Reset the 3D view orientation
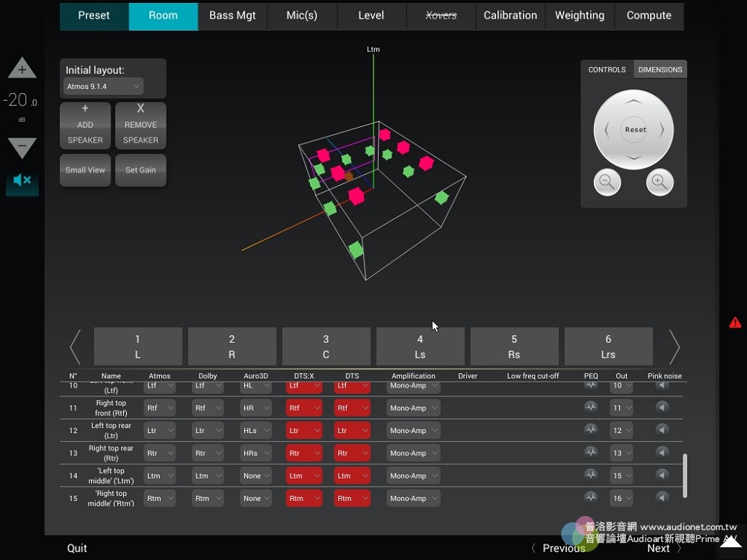747x560 pixels. click(x=635, y=130)
